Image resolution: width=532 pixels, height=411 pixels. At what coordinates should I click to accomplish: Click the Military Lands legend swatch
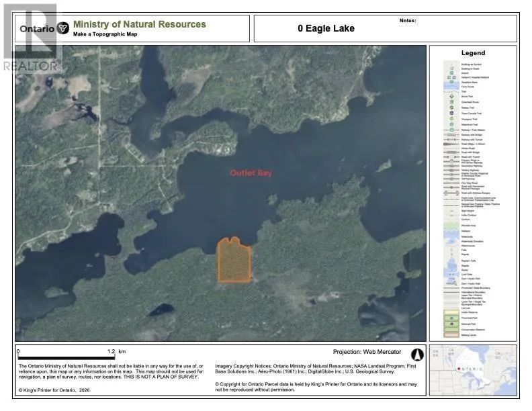coord(451,335)
